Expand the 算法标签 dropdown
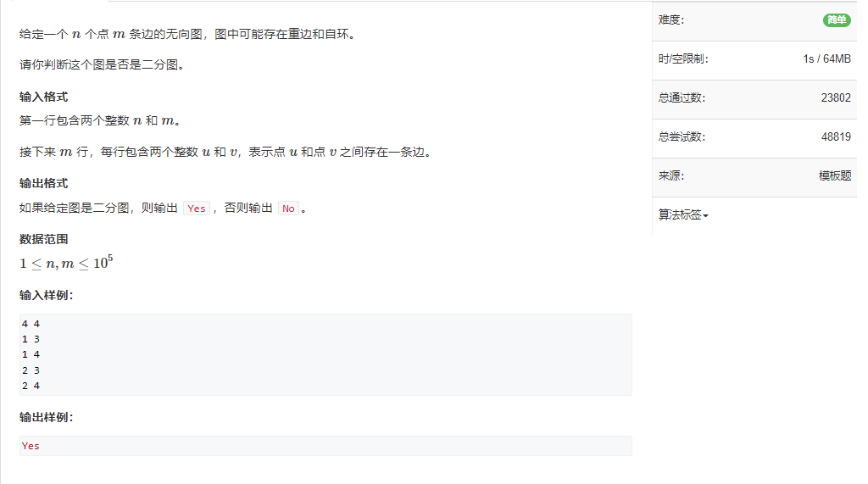Image resolution: width=868 pixels, height=484 pixels. pos(683,214)
